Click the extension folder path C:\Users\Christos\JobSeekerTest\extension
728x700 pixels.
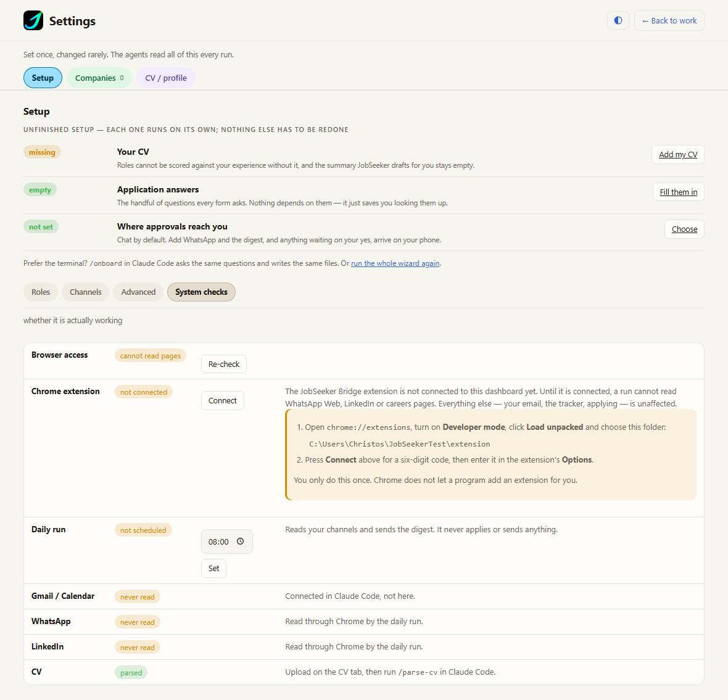tap(399, 444)
